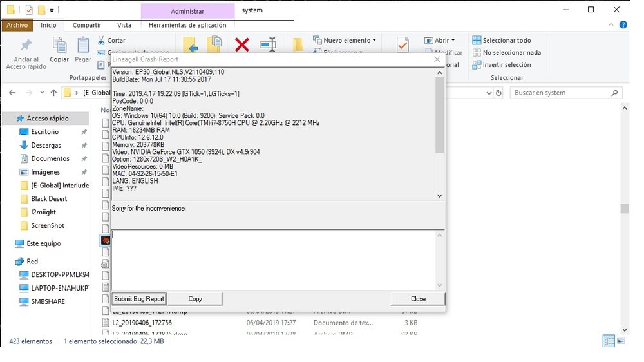Go up one folder with up arrow
The width and height of the screenshot is (644, 362).
click(x=53, y=93)
